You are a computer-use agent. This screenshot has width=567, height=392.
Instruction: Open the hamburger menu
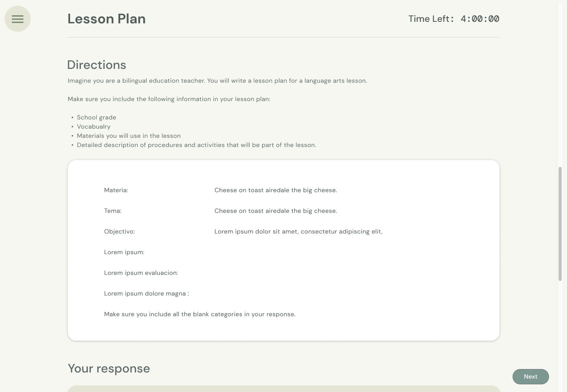(18, 19)
